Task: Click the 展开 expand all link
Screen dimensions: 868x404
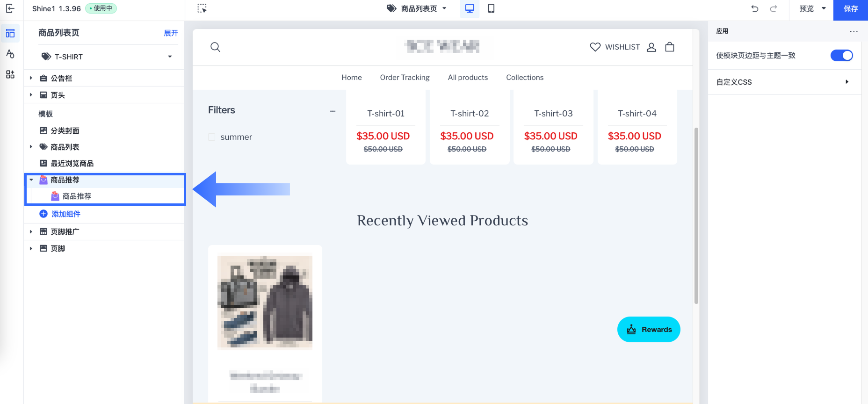Action: point(171,33)
